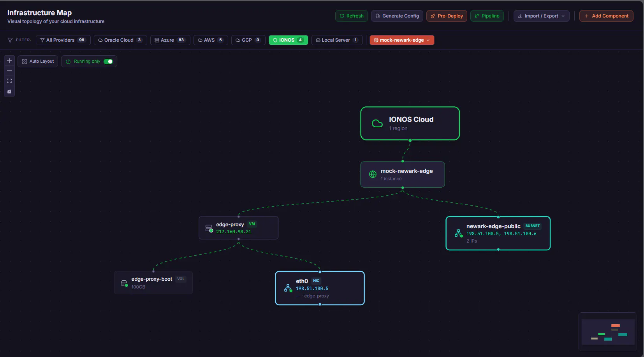Click the eth0 node name
The height and width of the screenshot is (357, 644).
pyautogui.click(x=302, y=281)
